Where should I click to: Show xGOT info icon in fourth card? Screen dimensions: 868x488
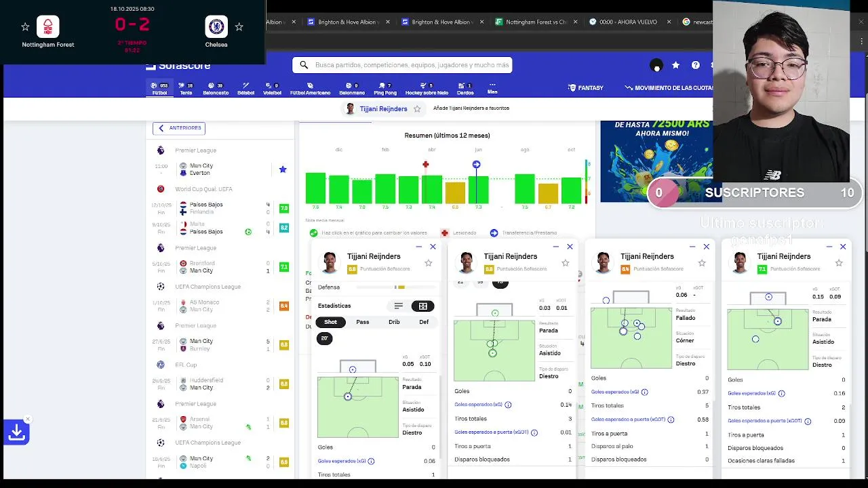click(x=808, y=421)
